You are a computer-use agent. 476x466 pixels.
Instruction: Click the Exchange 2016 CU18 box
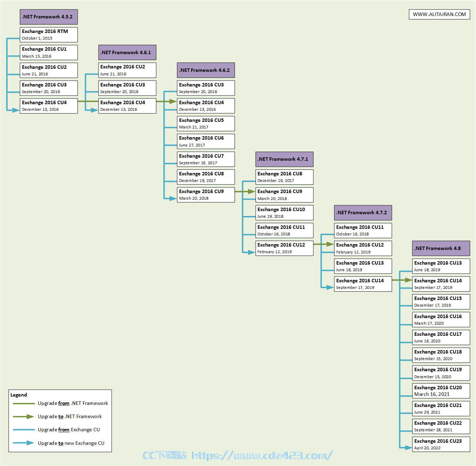441,355
